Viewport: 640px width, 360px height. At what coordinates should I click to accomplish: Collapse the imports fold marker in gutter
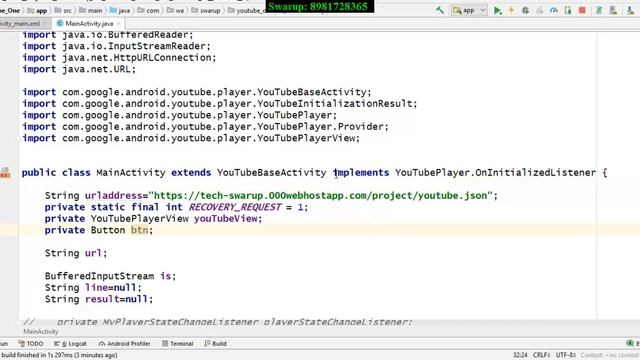pyautogui.click(x=18, y=138)
